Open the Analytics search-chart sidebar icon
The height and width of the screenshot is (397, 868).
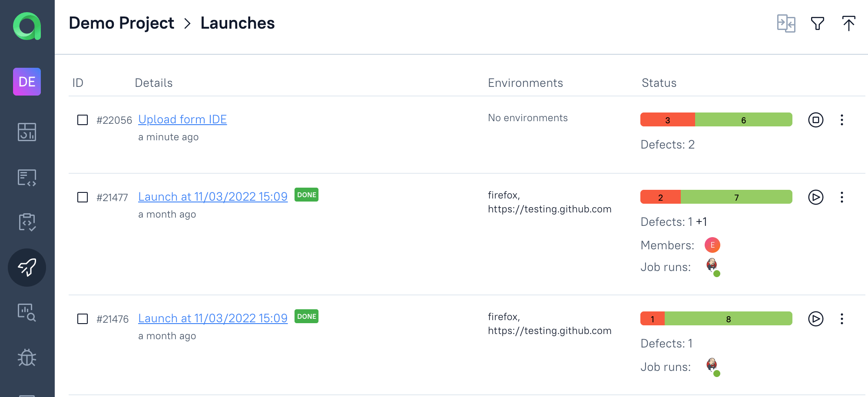(27, 312)
